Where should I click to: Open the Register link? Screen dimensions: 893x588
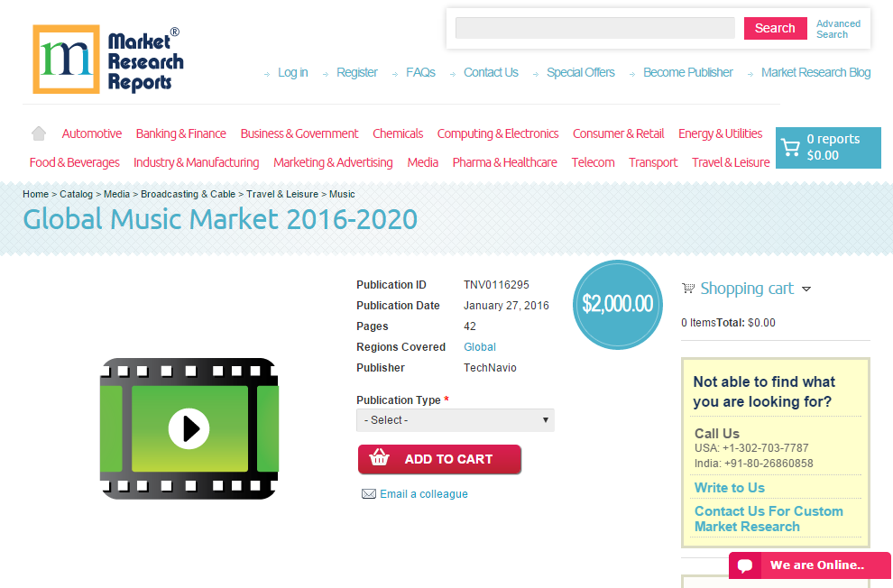point(357,72)
